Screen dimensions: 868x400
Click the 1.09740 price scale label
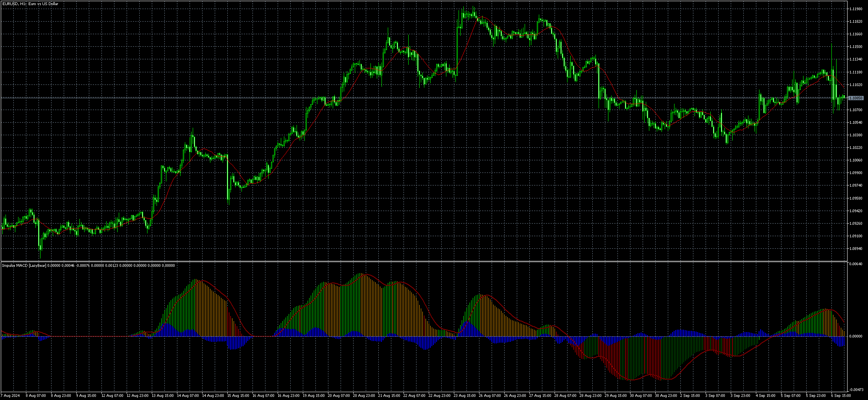click(855, 185)
